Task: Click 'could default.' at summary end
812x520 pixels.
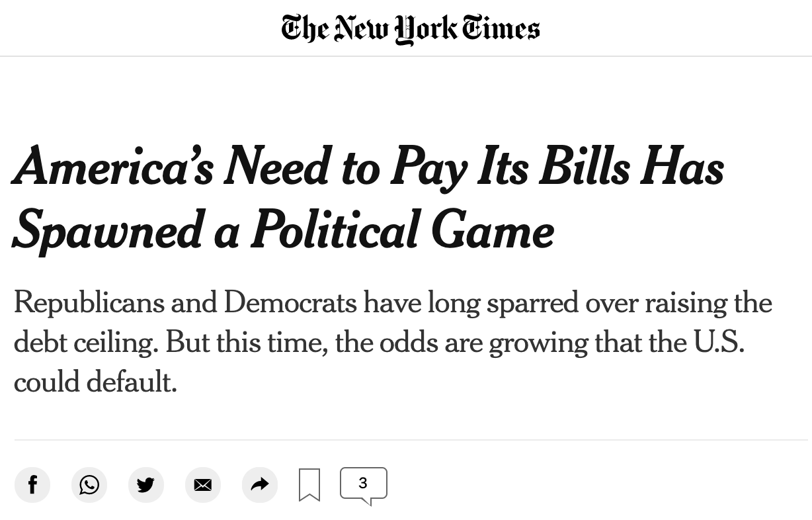Action: (95, 382)
